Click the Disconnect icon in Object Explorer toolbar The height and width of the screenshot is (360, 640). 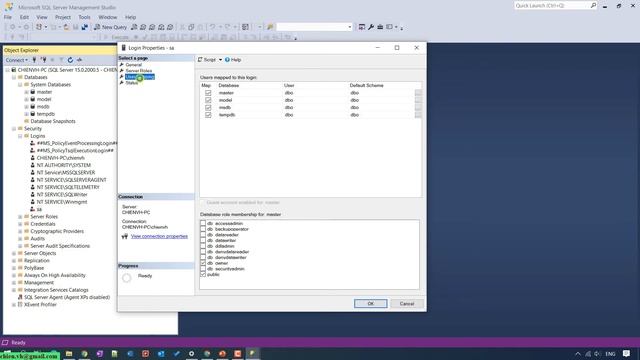tap(43, 60)
